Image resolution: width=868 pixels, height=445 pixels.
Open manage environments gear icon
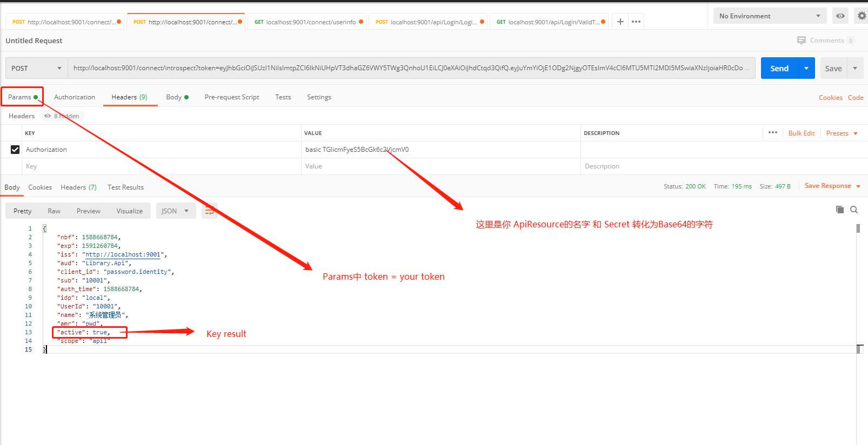tap(862, 16)
